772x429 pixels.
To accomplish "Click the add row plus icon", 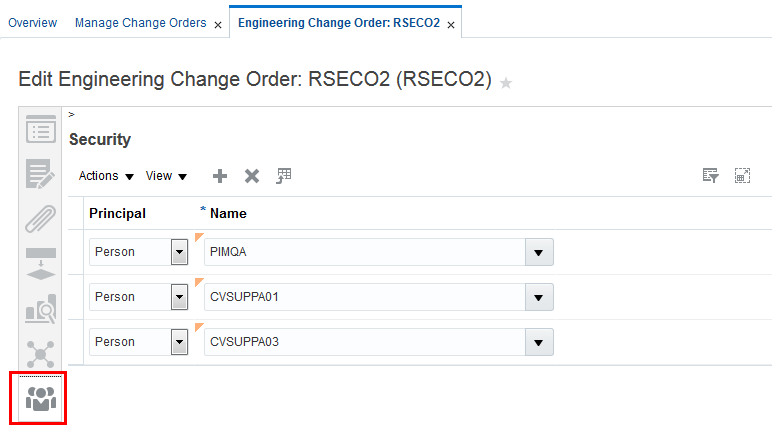I will coord(220,176).
